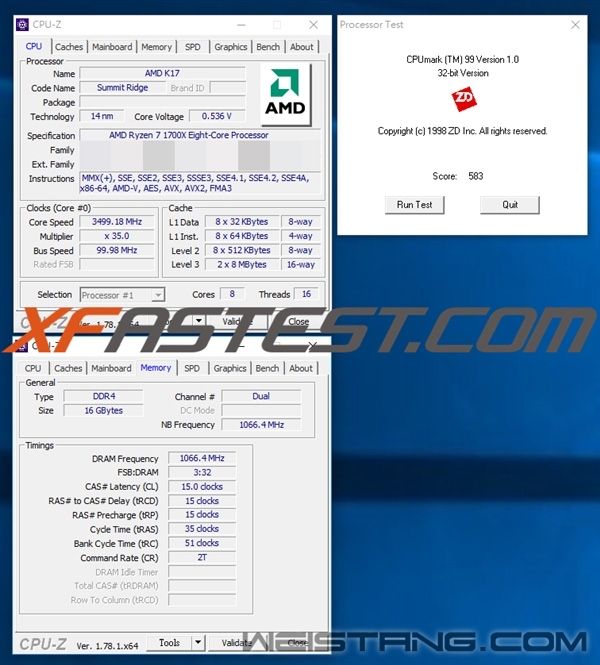Open SPD tab in lower CPU-Z window
The width and height of the screenshot is (600, 665).
192,368
